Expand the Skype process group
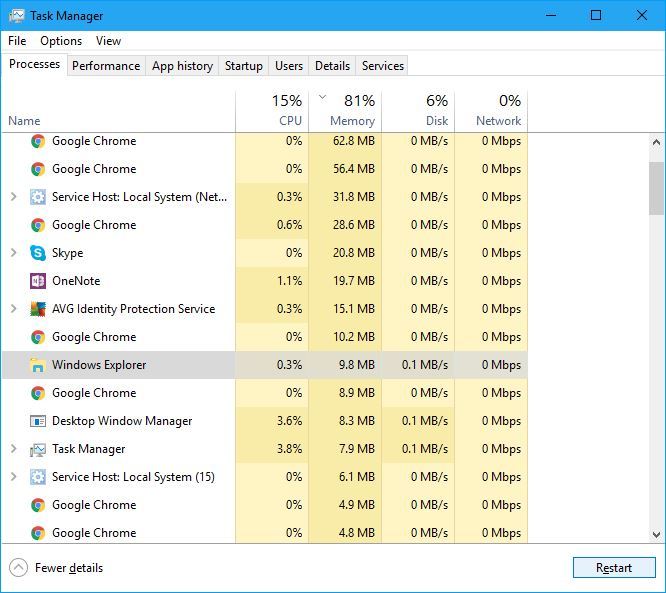666x593 pixels. (14, 253)
